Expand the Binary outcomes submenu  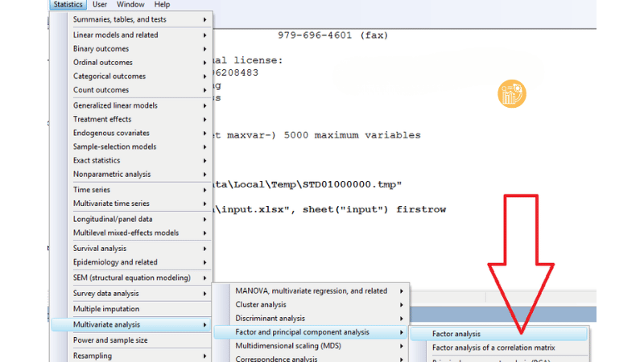click(101, 49)
